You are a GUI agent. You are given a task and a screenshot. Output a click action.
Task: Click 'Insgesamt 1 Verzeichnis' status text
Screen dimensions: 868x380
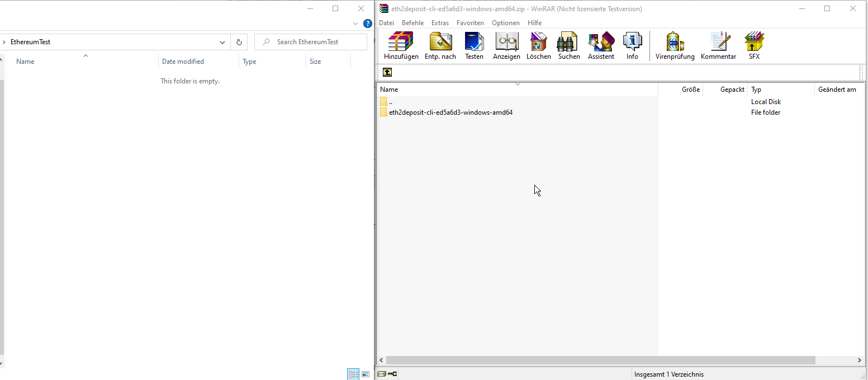[x=669, y=374]
